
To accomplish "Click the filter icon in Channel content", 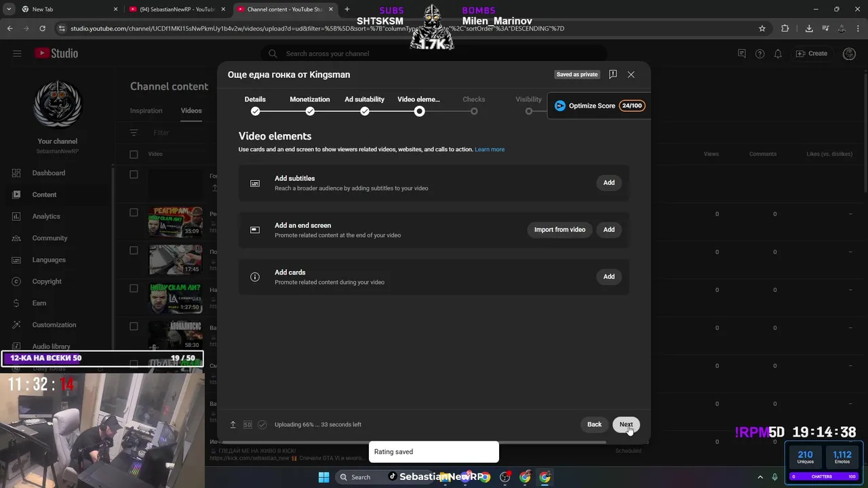I will (134, 133).
